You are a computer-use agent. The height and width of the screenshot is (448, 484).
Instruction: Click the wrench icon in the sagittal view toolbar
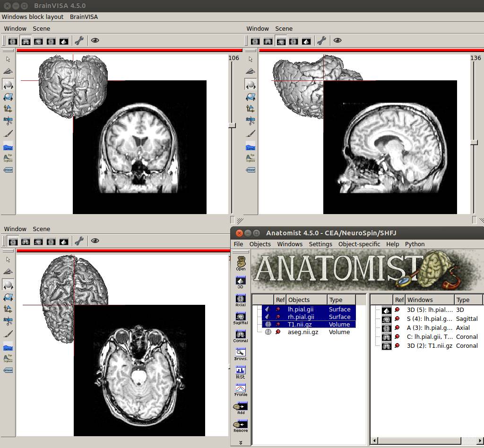pyautogui.click(x=322, y=41)
